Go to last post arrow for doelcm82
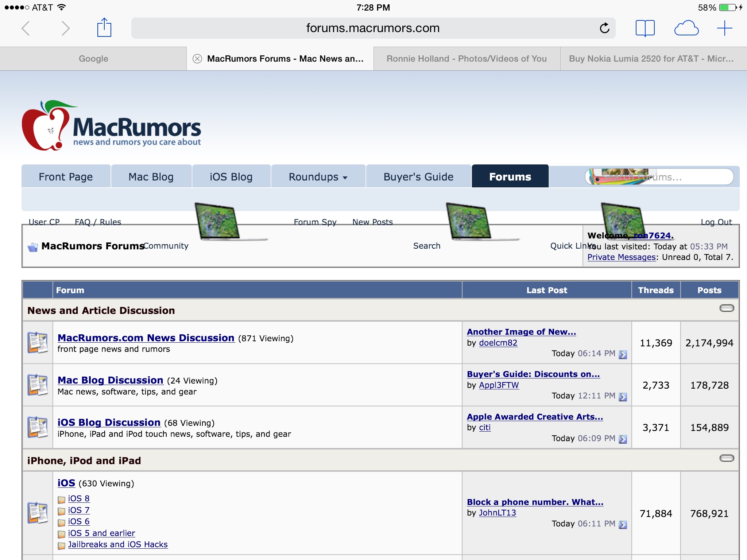The width and height of the screenshot is (747, 560). 623,354
